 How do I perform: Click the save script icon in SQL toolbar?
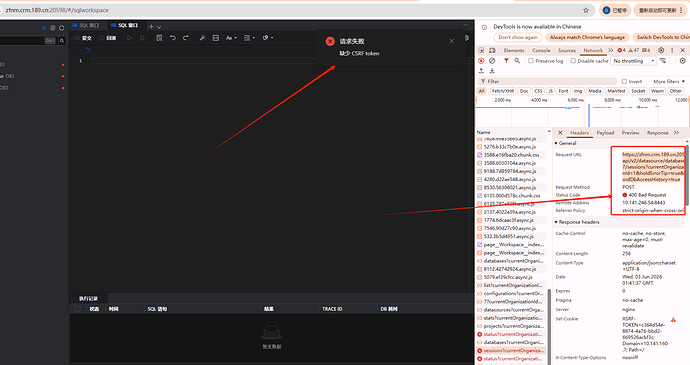click(x=159, y=38)
